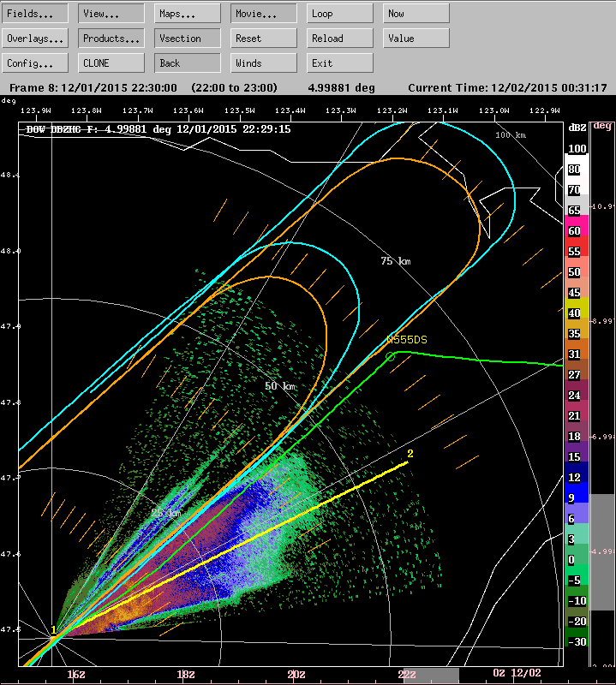The image size is (616, 685).
Task: Click the (22:00 to 23:00) time range text
Action: [235, 88]
